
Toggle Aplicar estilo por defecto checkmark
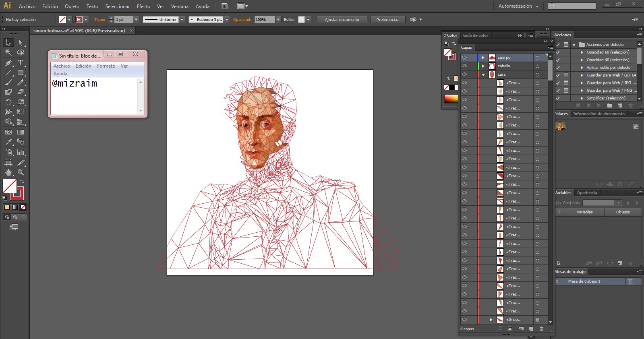coord(558,68)
